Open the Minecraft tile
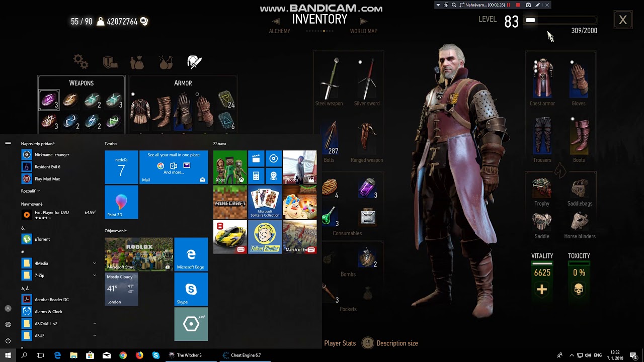Screen dimensions: 644x362 point(230,202)
